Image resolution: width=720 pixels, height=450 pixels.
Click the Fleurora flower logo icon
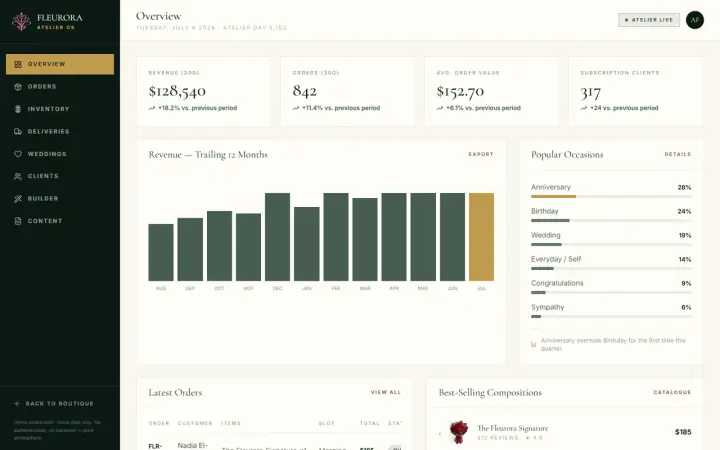[x=21, y=22]
